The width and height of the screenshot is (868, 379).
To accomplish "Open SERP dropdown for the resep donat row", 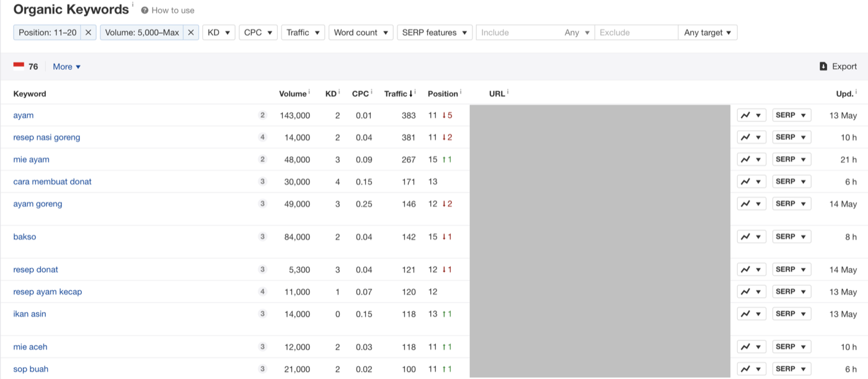I will pos(792,269).
